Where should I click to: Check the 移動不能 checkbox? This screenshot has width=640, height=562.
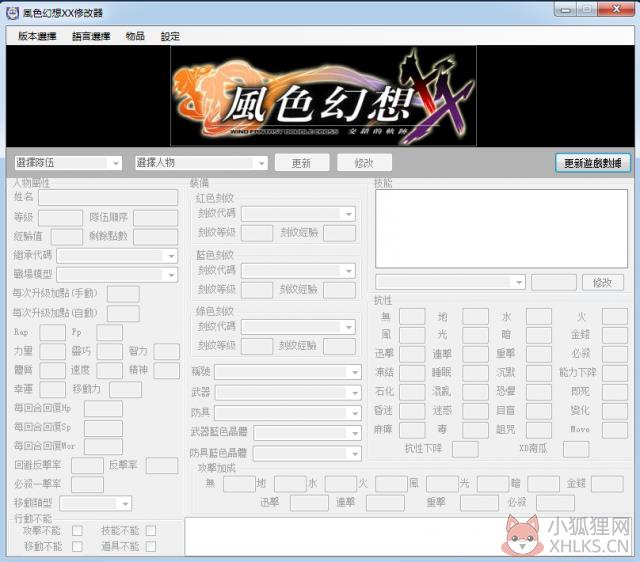click(x=77, y=546)
